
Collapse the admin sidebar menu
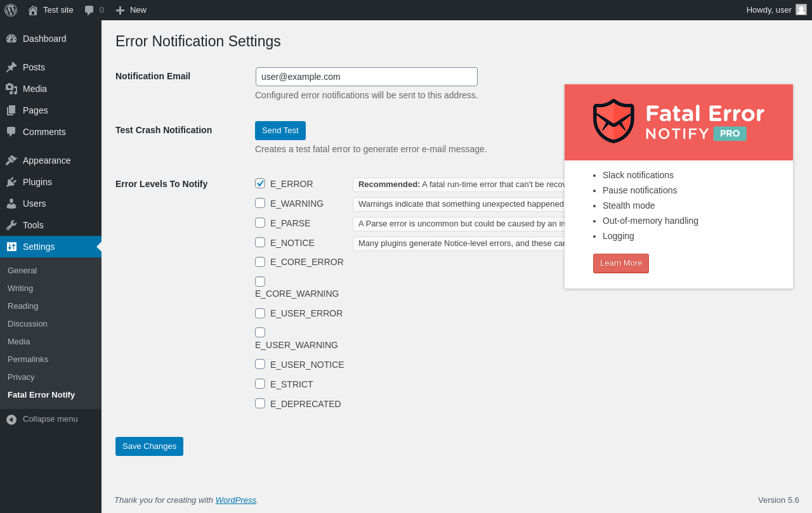[42, 419]
